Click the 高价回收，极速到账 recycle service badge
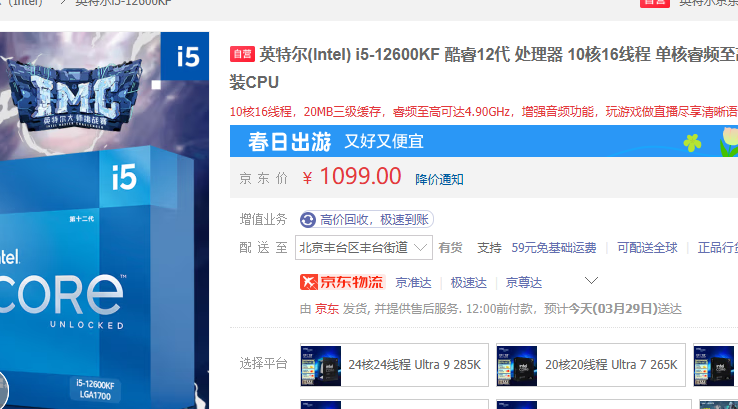738x409 pixels. coord(367,219)
